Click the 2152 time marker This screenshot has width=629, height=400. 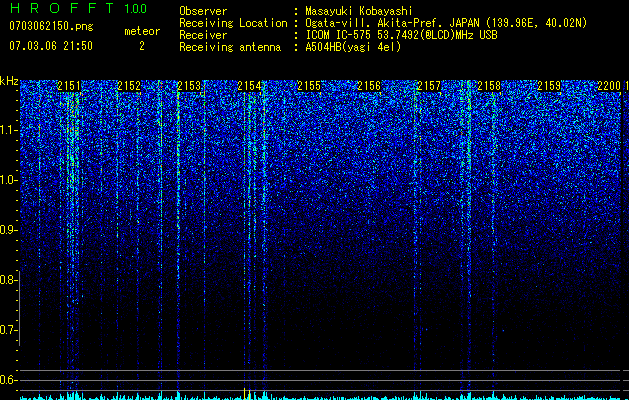129,86
